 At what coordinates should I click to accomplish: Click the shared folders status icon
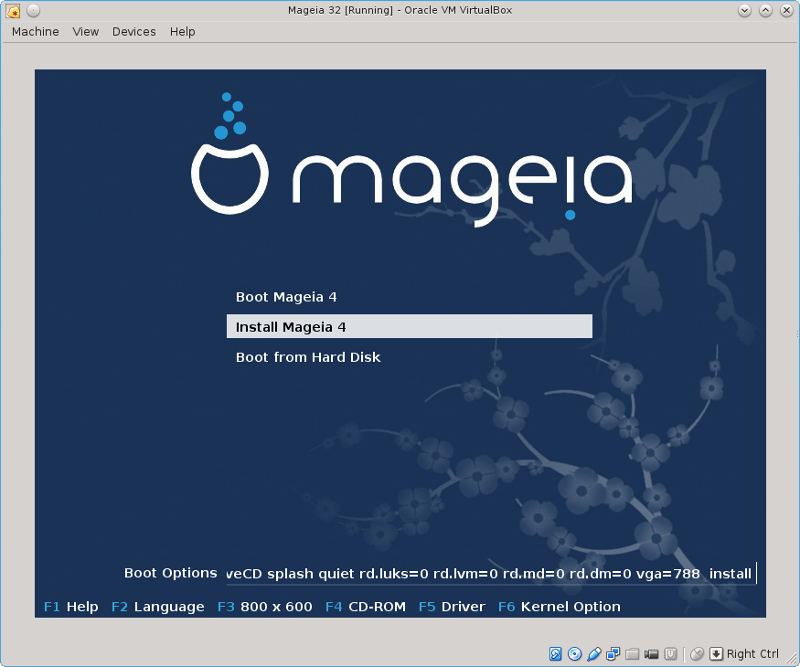632,654
